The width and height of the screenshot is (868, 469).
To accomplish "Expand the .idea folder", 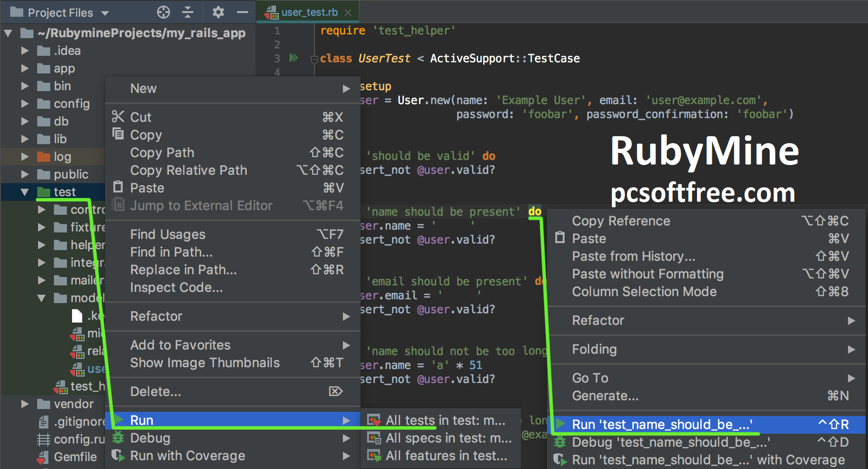I will [x=25, y=50].
